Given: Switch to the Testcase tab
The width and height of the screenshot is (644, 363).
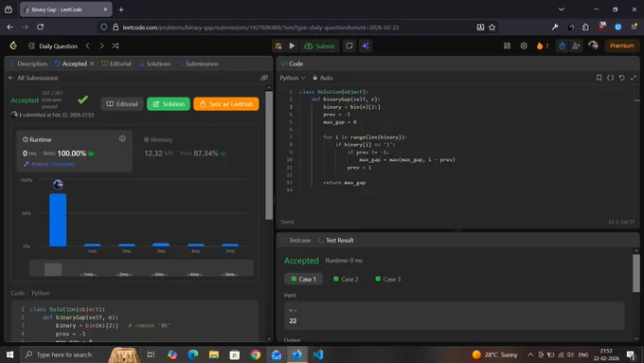Looking at the screenshot, I should (x=296, y=240).
